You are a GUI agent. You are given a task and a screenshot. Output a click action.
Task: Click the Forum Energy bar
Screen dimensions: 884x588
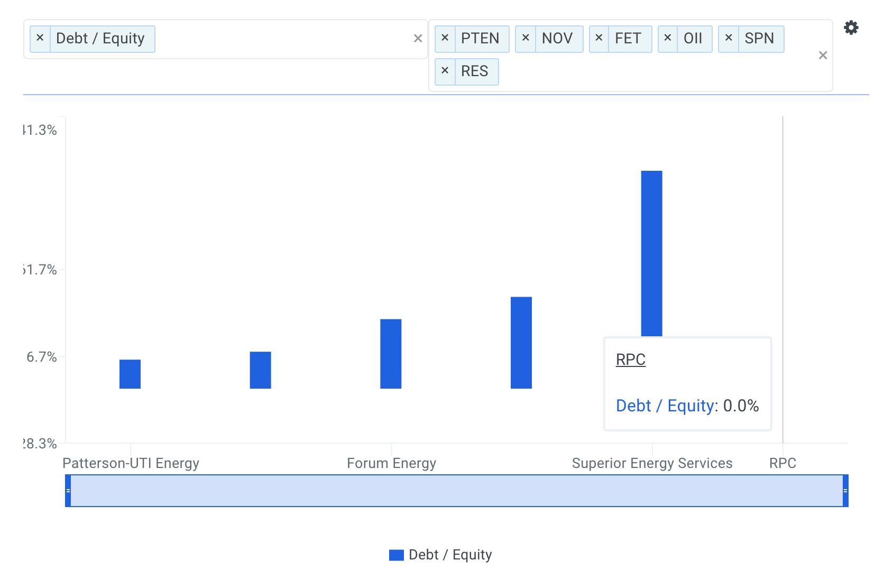pos(391,354)
